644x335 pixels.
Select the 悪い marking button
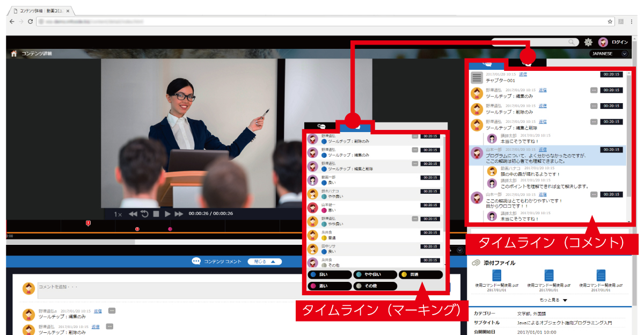point(329,286)
